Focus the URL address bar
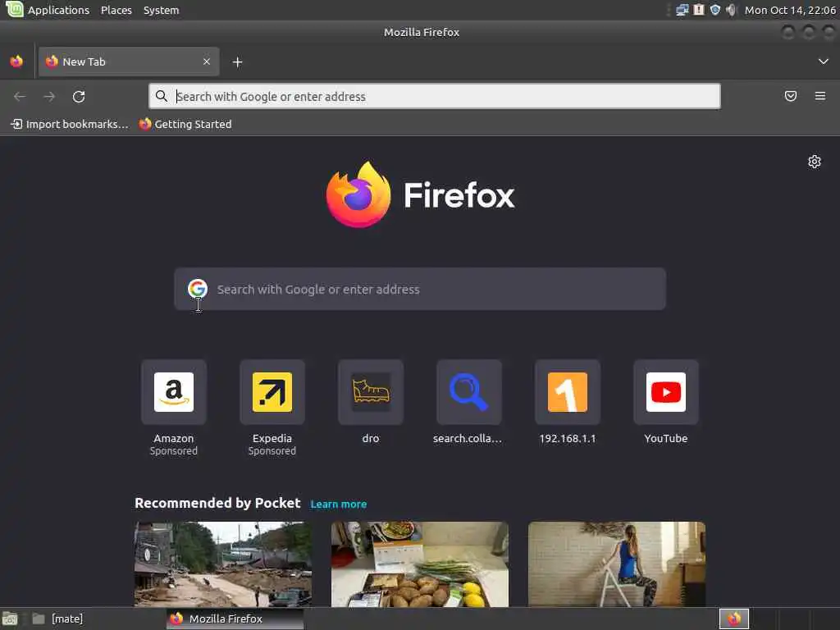 pos(435,97)
